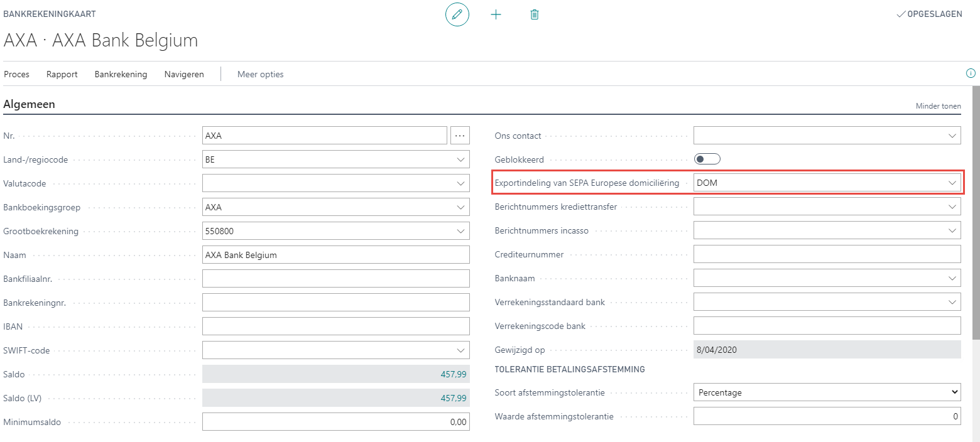Click the pencil edit icon

tap(457, 14)
